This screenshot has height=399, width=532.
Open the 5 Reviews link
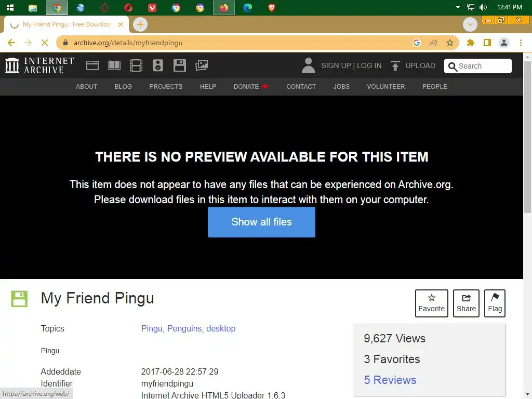[x=390, y=380]
